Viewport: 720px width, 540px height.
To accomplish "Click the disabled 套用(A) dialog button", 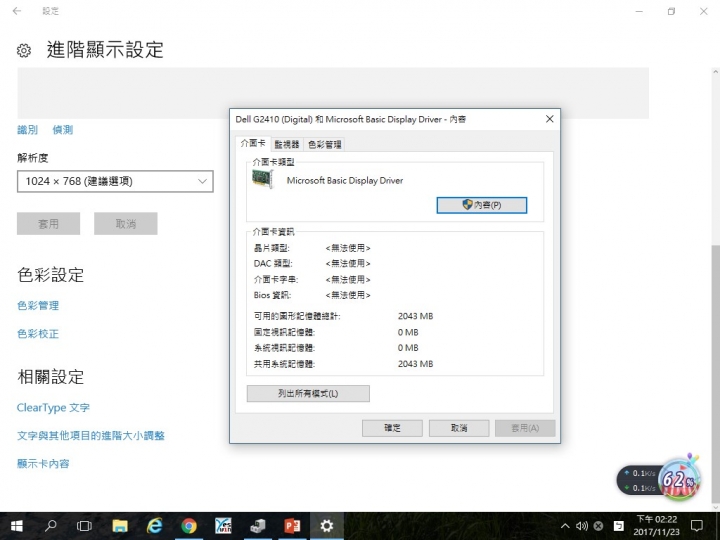I will coord(525,428).
